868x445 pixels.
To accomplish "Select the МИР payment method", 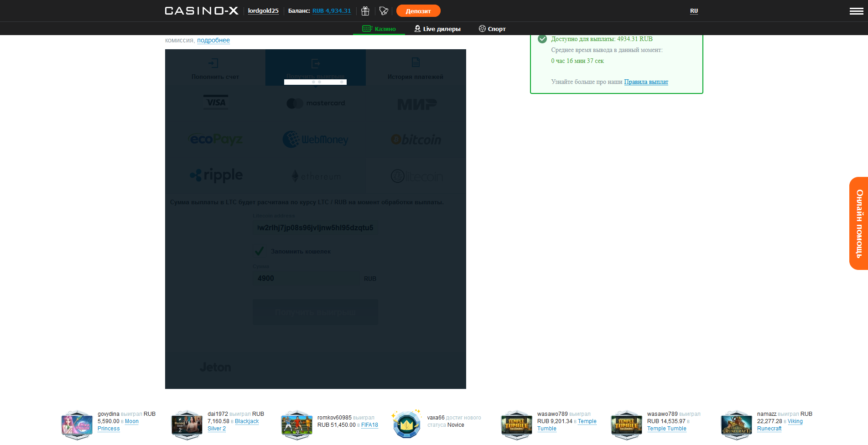I will [x=417, y=104].
